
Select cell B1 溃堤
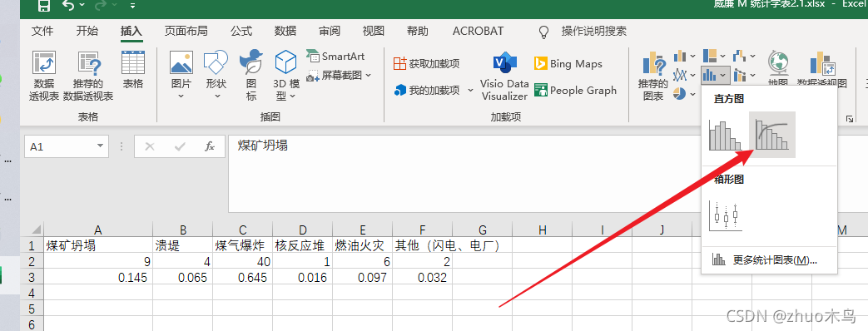[x=183, y=246]
